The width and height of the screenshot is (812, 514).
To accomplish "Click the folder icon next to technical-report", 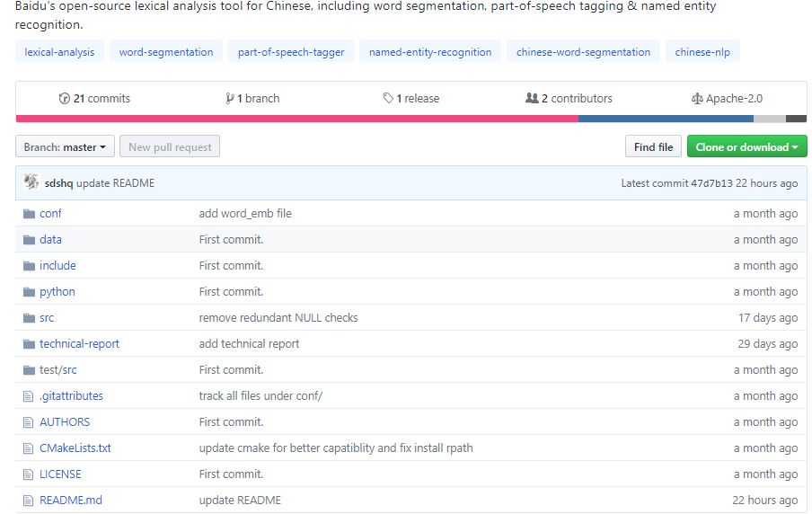I will coord(29,344).
